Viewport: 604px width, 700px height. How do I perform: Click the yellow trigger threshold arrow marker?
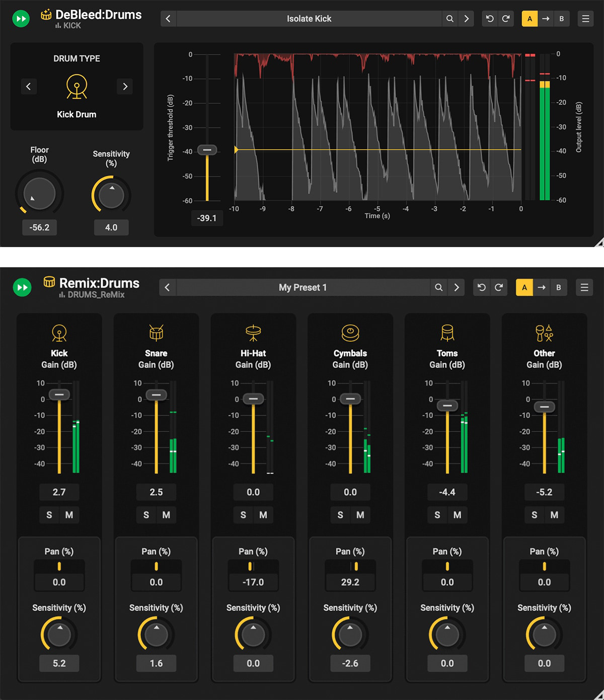pyautogui.click(x=237, y=150)
